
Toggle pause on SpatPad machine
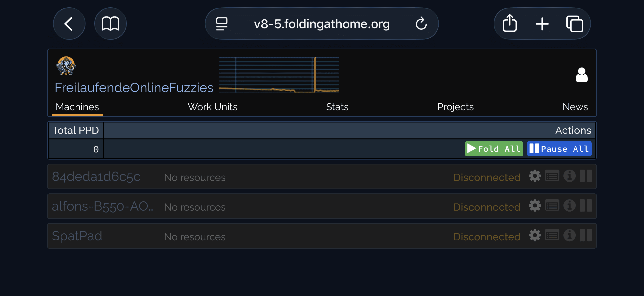586,236
